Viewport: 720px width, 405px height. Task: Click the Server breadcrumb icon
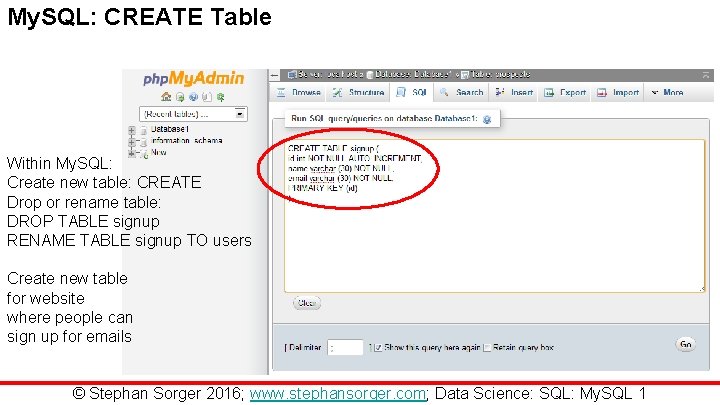[x=291, y=74]
